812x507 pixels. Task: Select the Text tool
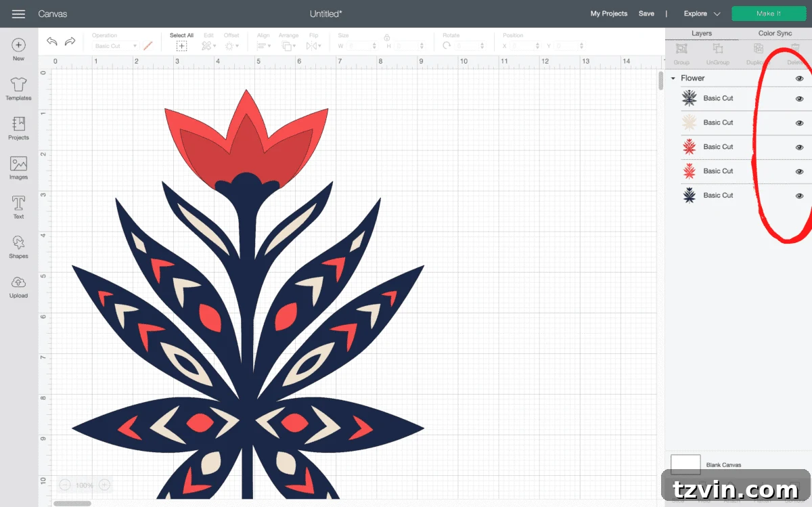click(x=18, y=202)
